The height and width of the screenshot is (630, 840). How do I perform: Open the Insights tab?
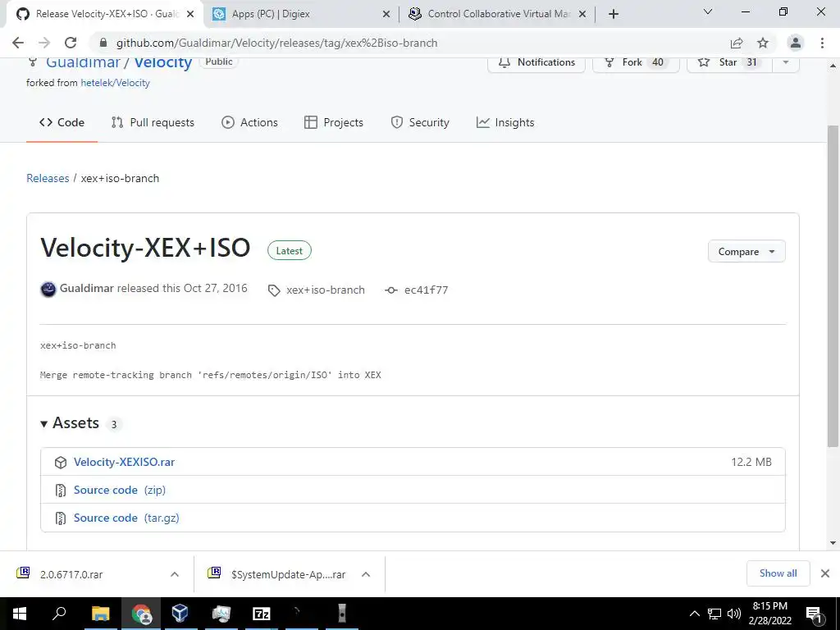point(505,123)
